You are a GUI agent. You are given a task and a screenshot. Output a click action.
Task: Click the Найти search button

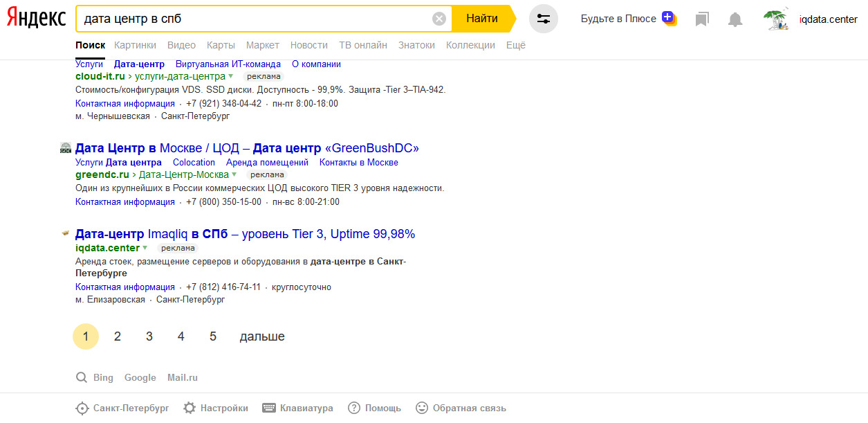click(x=482, y=19)
